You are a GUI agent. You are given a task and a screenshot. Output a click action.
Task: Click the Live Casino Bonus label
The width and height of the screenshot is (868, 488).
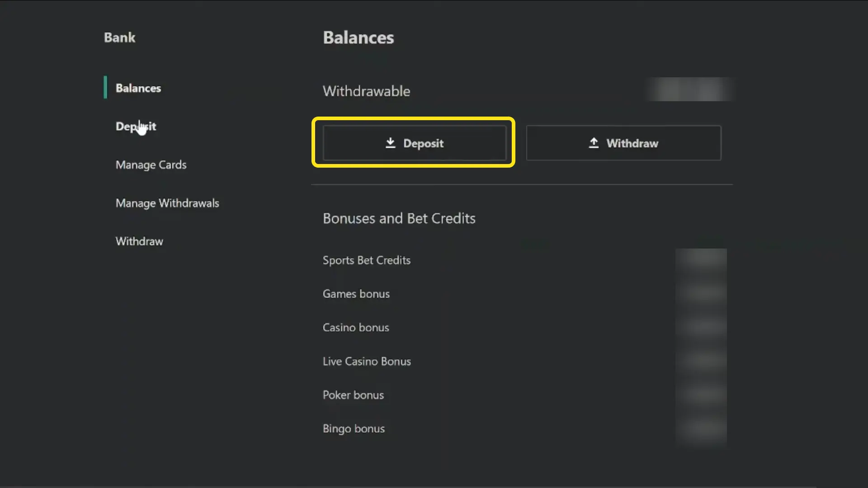pos(367,361)
